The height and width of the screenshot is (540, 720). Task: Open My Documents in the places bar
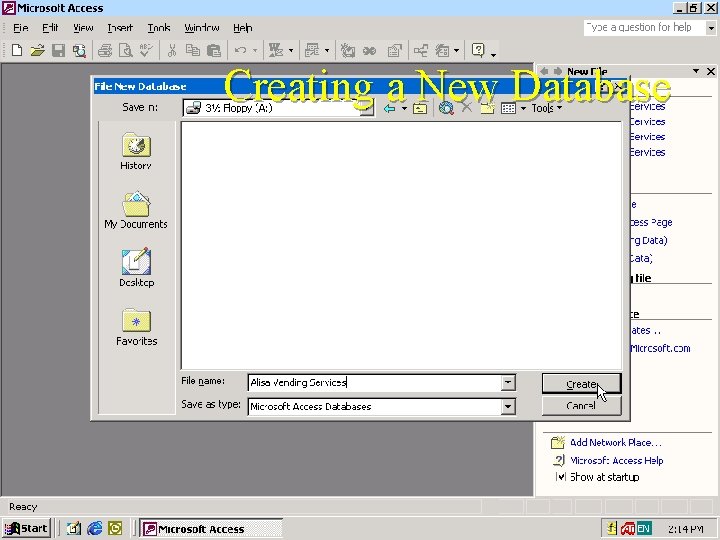pos(136,210)
